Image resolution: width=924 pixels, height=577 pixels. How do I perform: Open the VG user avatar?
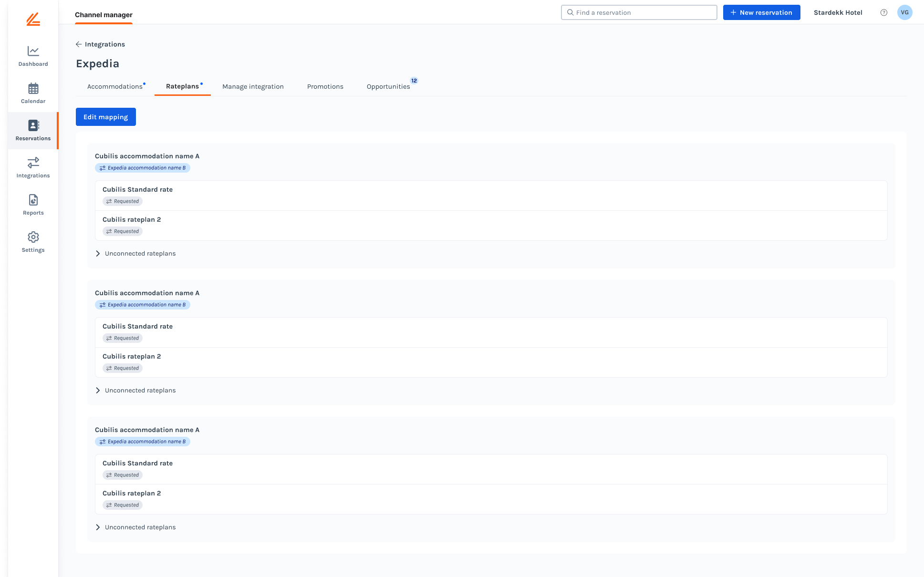pyautogui.click(x=904, y=13)
